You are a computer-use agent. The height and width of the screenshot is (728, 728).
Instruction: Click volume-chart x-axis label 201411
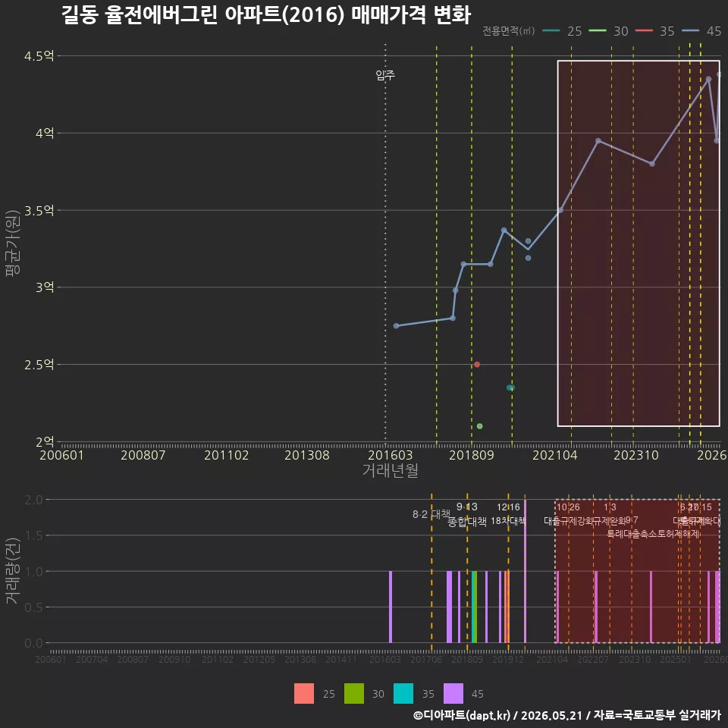click(341, 659)
